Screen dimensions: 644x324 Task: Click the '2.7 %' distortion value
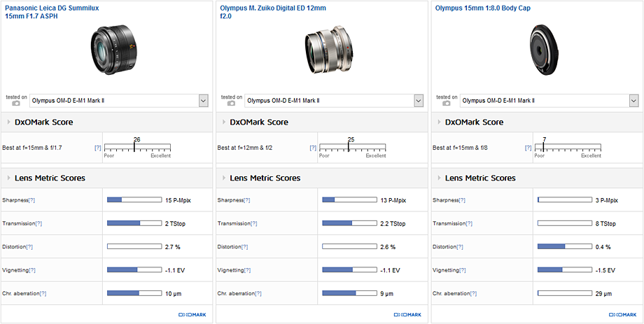[172, 247]
